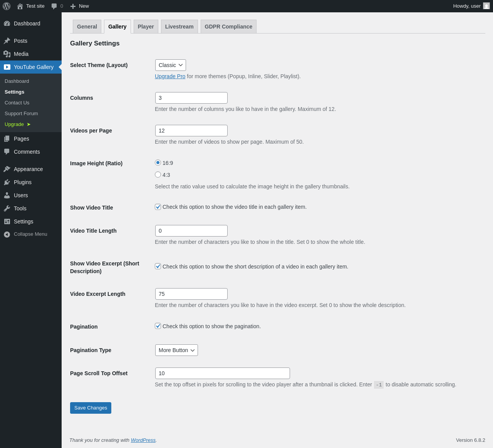
Task: Focus the Page Scroll Top Offset field
Action: click(223, 373)
